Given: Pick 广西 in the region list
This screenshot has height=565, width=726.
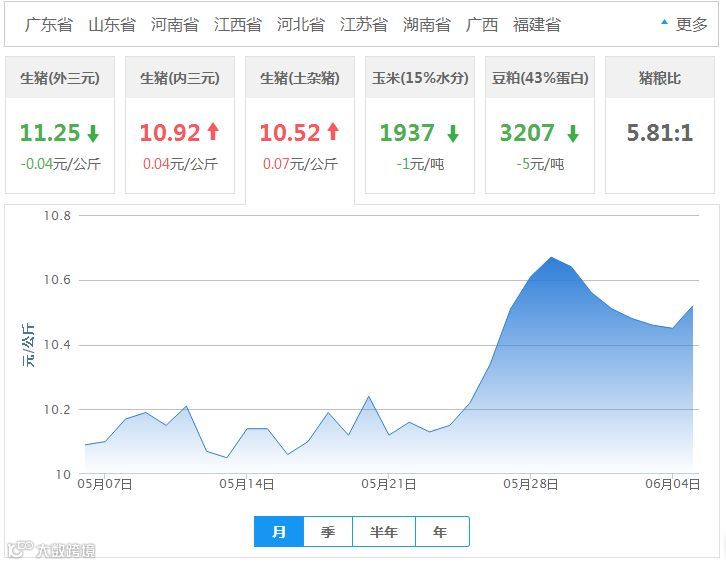Looking at the screenshot, I should [x=482, y=25].
